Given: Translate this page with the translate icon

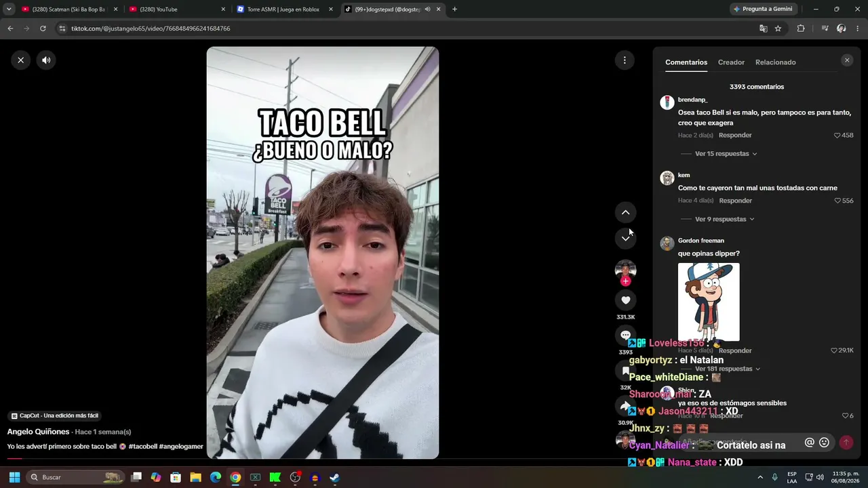Looking at the screenshot, I should (x=763, y=28).
